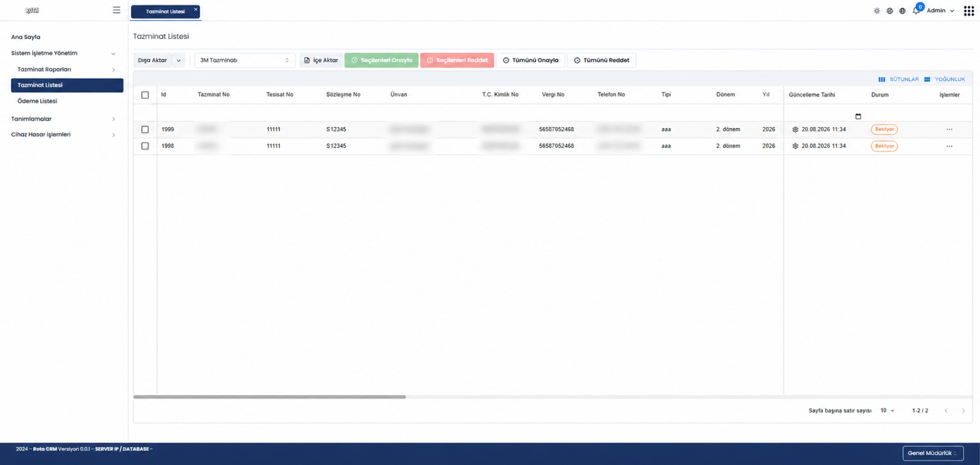Check the row with Id 1998
This screenshot has width=980, height=465.
[145, 146]
